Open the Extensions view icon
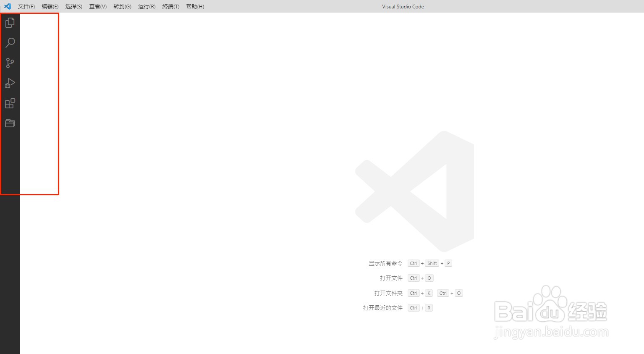The image size is (644, 354). 10,103
